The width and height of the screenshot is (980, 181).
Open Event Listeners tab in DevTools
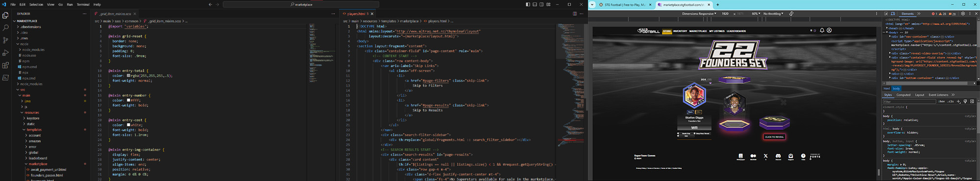pyautogui.click(x=938, y=95)
